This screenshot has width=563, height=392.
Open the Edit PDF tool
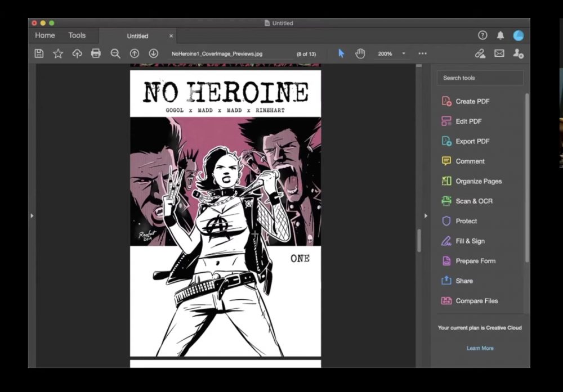(462, 121)
